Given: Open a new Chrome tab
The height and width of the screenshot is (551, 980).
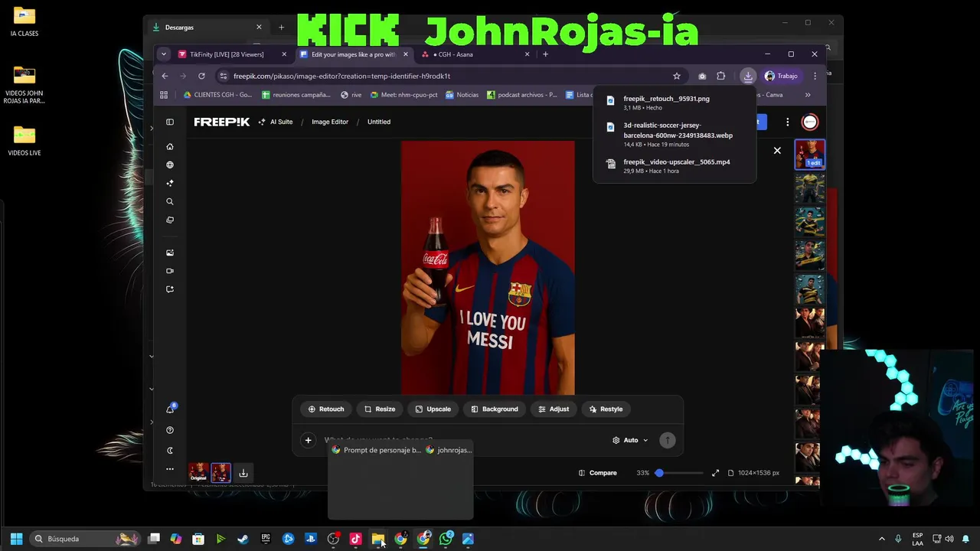Looking at the screenshot, I should click(545, 54).
